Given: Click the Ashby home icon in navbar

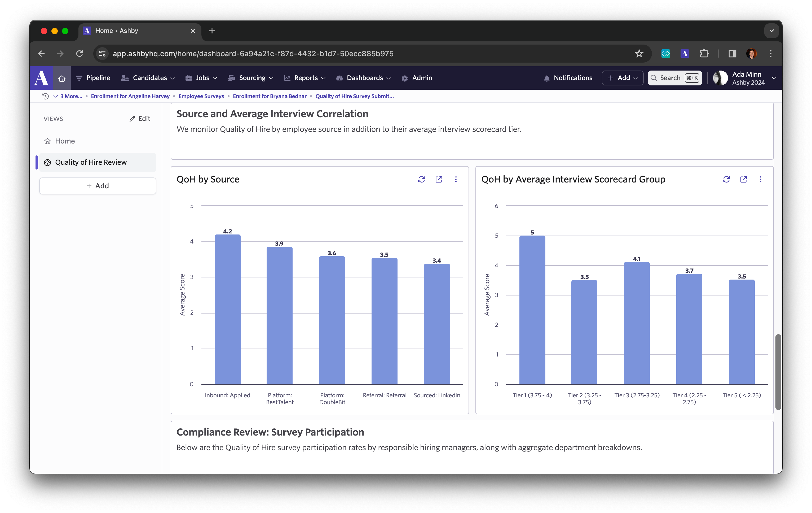Looking at the screenshot, I should 62,78.
